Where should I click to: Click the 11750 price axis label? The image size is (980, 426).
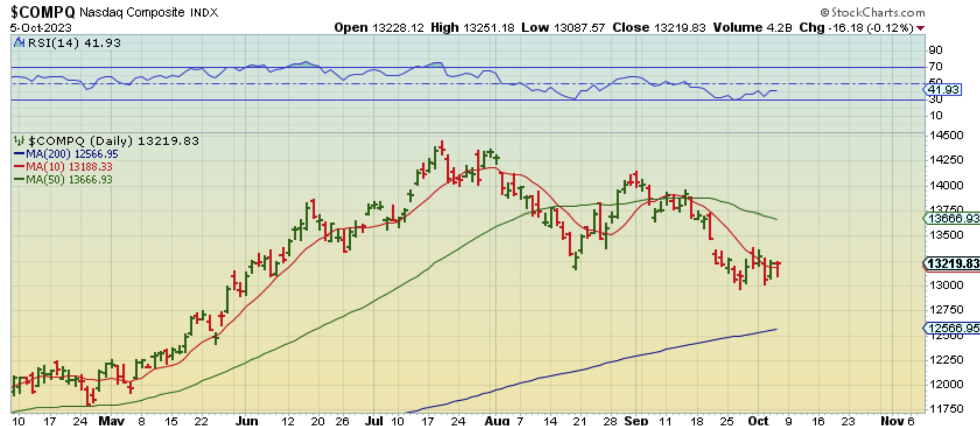pyautogui.click(x=946, y=409)
